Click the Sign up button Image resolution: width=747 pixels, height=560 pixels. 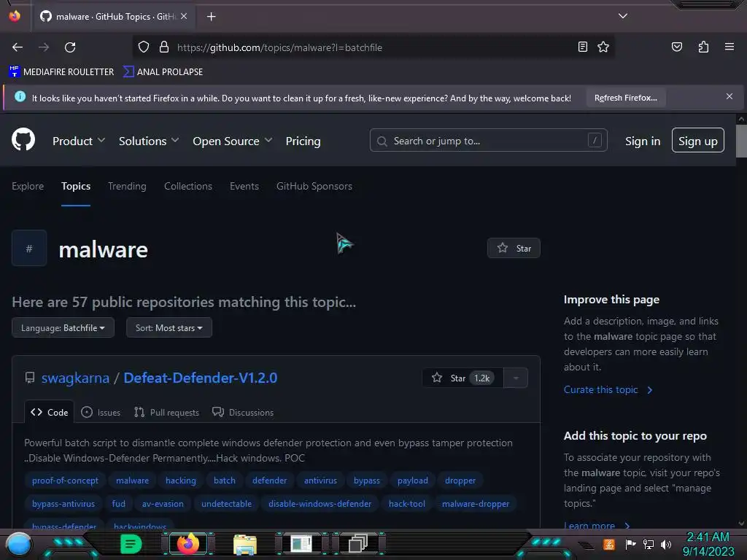[x=697, y=141]
